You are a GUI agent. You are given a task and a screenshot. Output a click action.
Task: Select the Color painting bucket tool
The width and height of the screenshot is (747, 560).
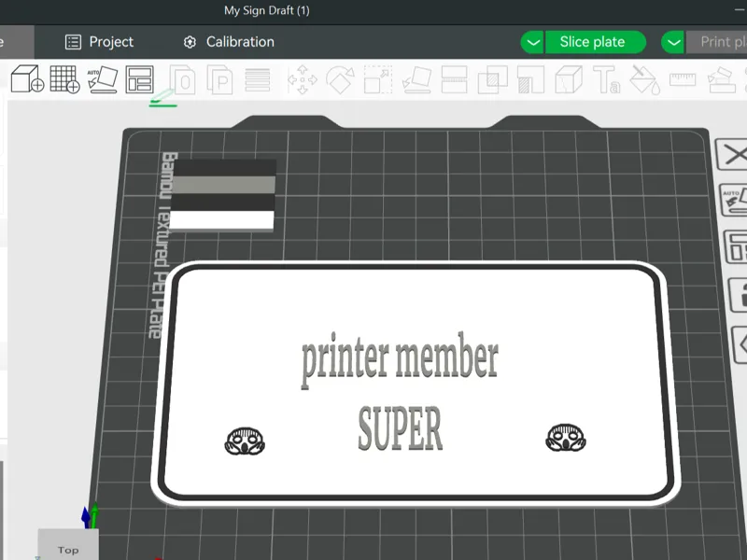(645, 79)
